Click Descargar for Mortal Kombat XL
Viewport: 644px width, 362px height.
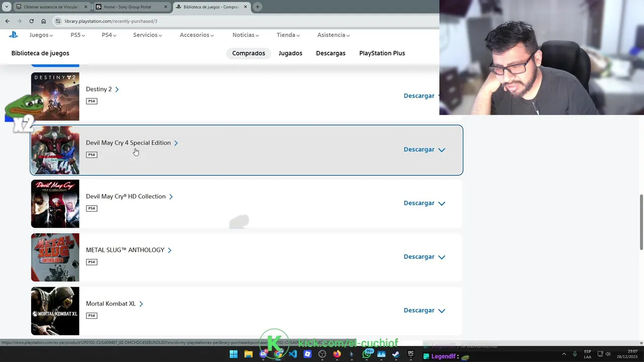coord(419,310)
